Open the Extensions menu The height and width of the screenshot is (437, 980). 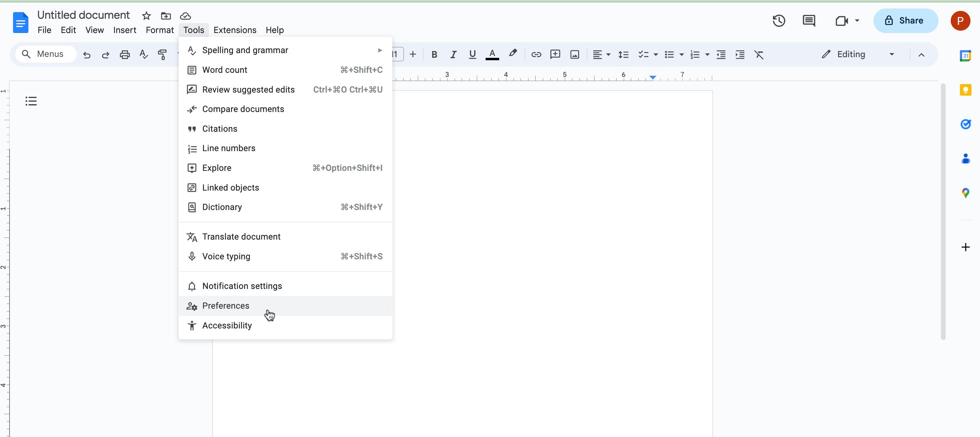[x=234, y=30]
